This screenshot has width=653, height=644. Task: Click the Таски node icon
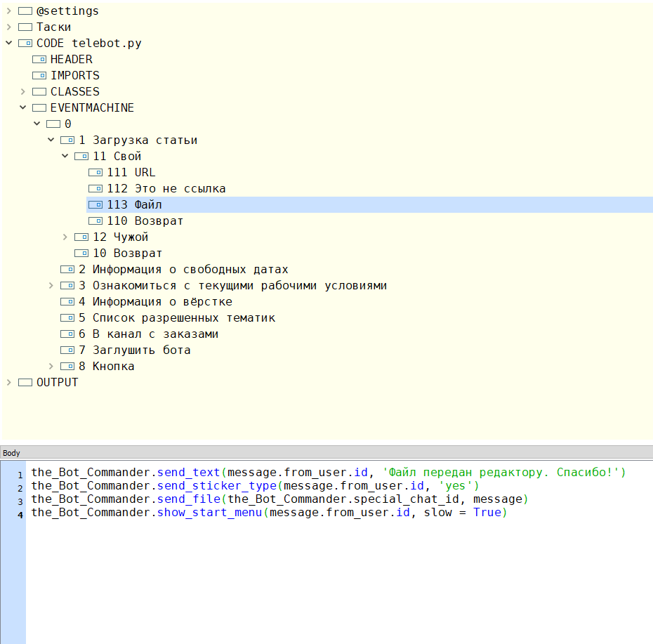25,27
